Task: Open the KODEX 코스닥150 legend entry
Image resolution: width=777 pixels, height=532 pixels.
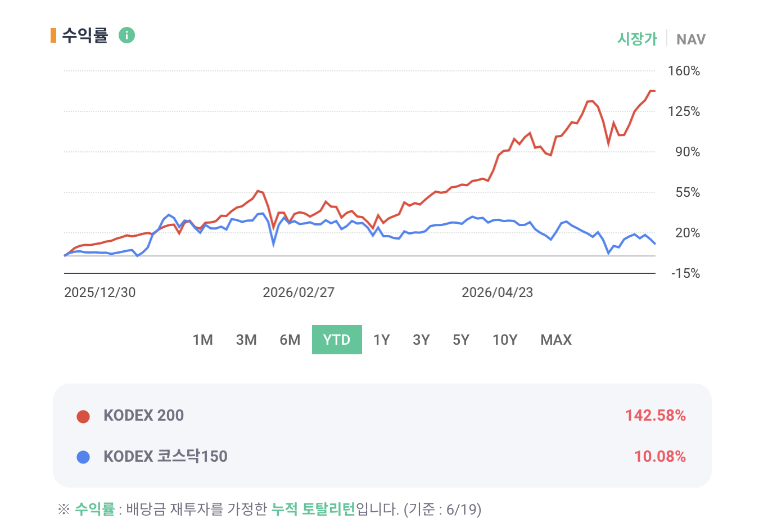Action: tap(165, 456)
